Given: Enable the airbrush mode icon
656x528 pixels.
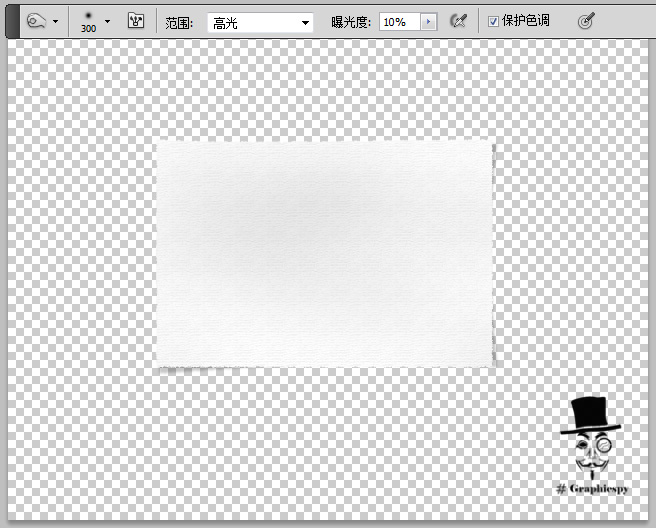Looking at the screenshot, I should (458, 21).
